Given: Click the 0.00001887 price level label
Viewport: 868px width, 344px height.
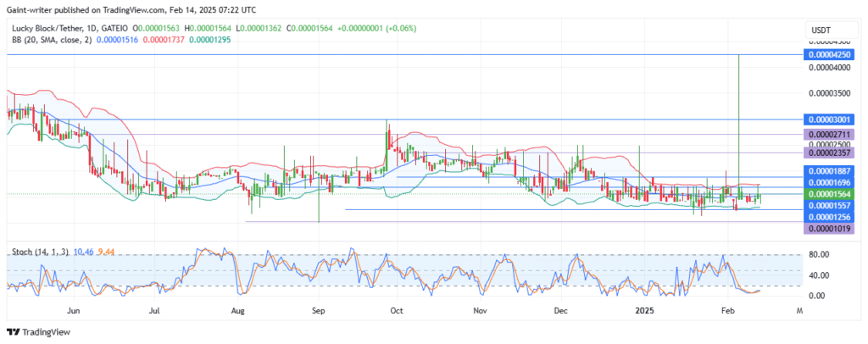Looking at the screenshot, I should coord(827,172).
